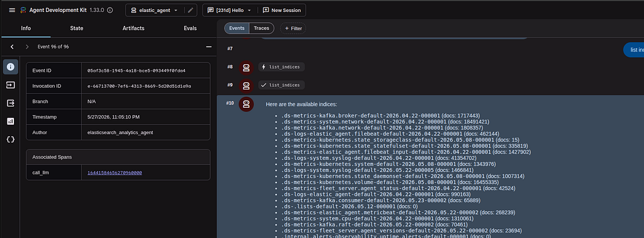This screenshot has width=644, height=238.
Task: Select the Invocation ID value text
Action: [139, 86]
